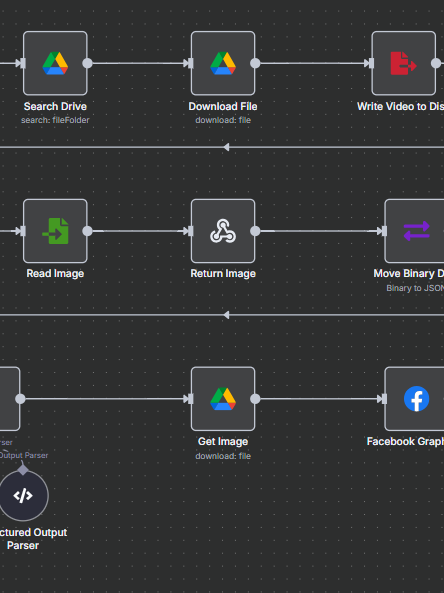
Task: Click the 'Download File' label
Action: 223,107
